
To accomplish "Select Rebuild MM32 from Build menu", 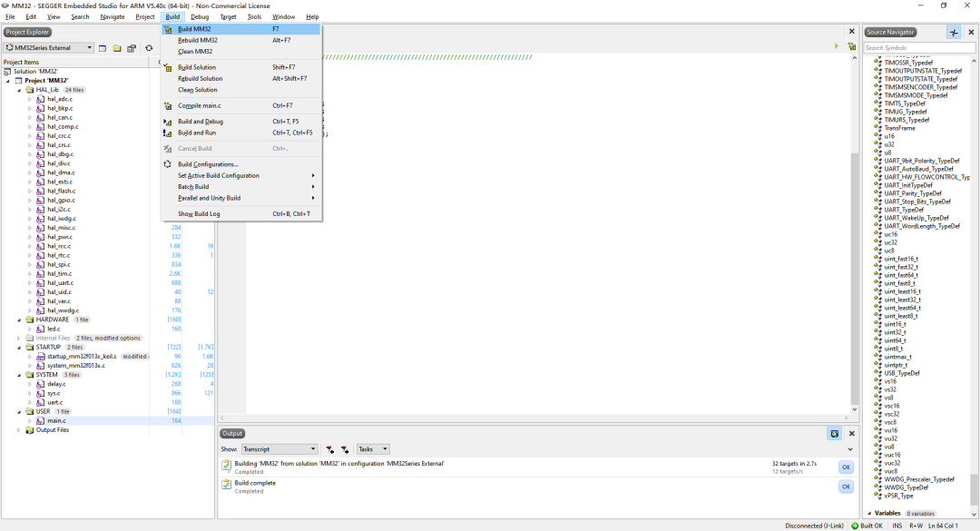I will point(241,40).
